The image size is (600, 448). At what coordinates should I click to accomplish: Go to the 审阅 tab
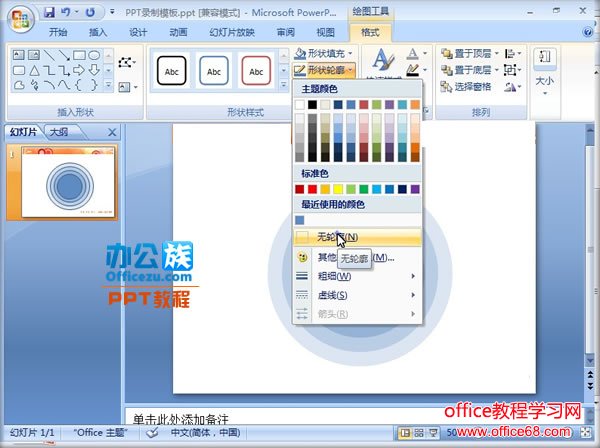[285, 33]
